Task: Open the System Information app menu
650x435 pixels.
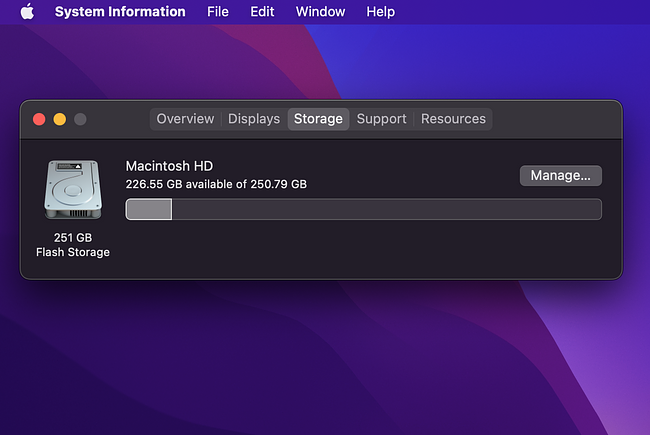Action: pyautogui.click(x=120, y=12)
